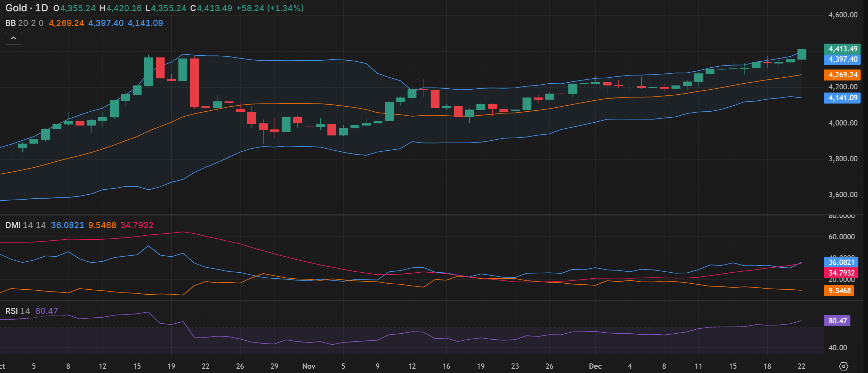Click the purple 80.47 RSI axis label

click(x=837, y=321)
